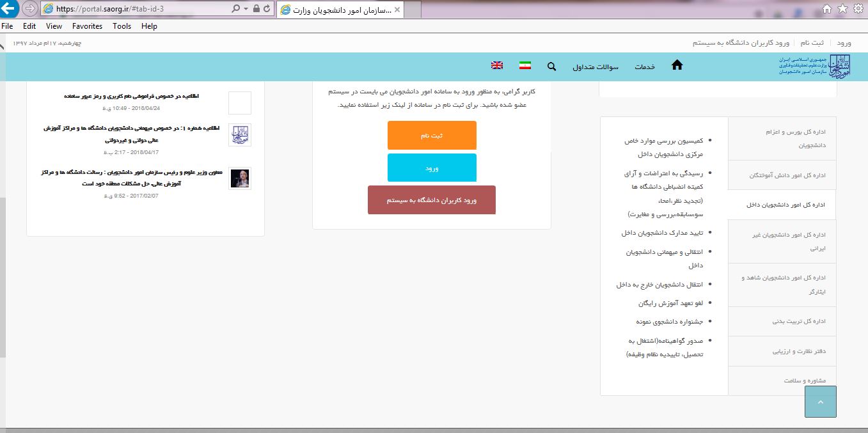Switch language via the Iran flag
Image resolution: width=868 pixels, height=433 pixels.
coord(525,66)
